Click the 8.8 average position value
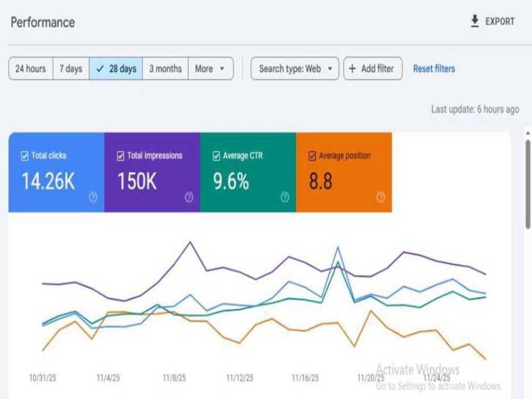Image resolution: width=532 pixels, height=399 pixels. [321, 181]
